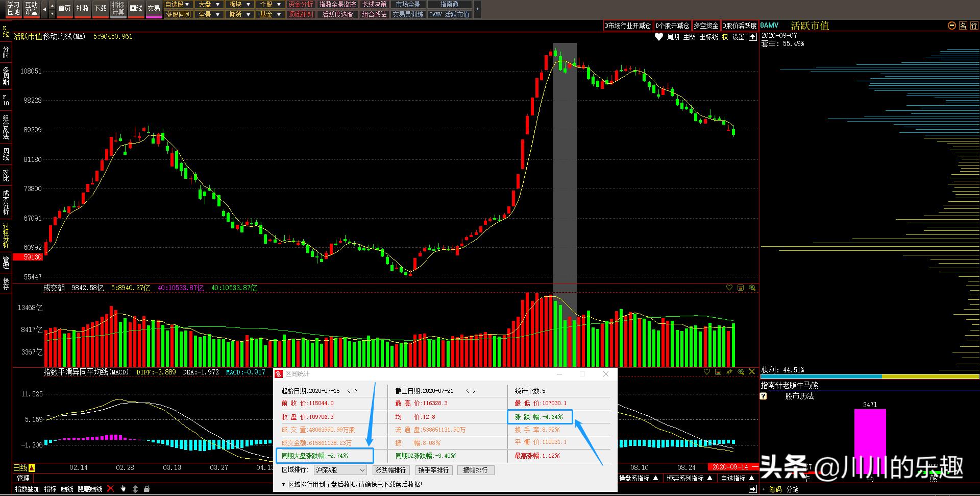
Task: Click the 涨跌幅排行 ranking button
Action: pyautogui.click(x=390, y=470)
